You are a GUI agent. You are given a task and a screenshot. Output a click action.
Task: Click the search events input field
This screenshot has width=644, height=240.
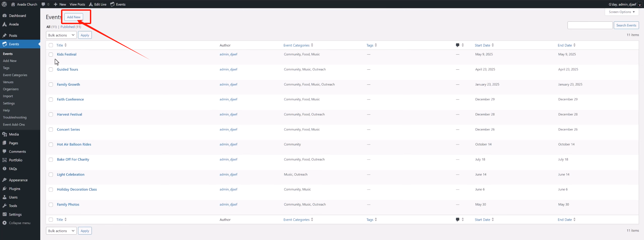[x=590, y=25]
